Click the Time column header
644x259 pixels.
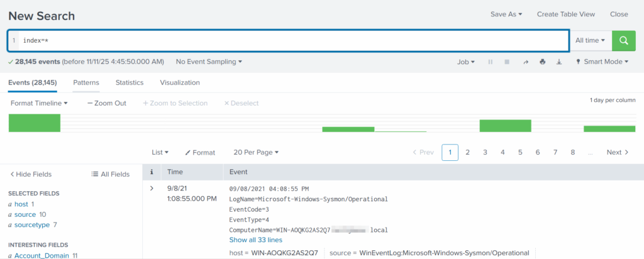click(x=175, y=172)
